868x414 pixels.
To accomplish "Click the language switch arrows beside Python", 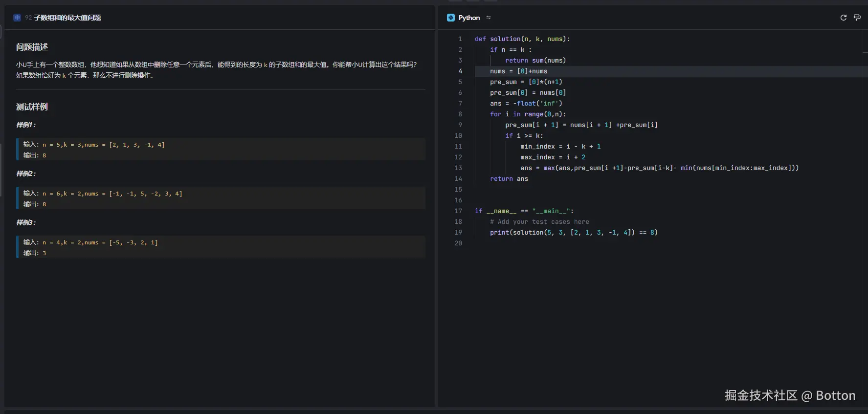I will (x=488, y=18).
